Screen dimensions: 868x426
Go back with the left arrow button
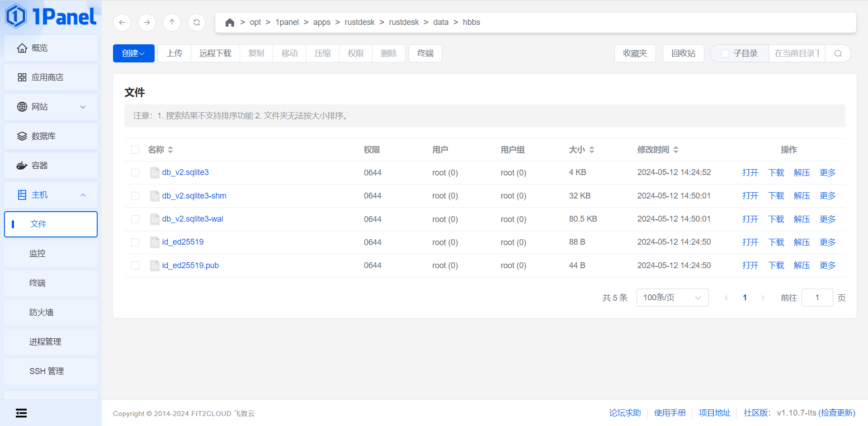(x=122, y=22)
